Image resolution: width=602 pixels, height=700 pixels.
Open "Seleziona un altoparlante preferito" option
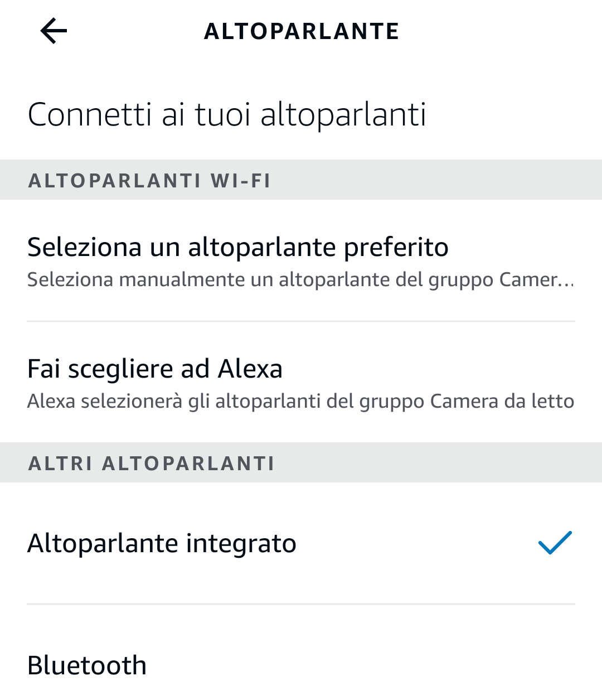pos(238,247)
